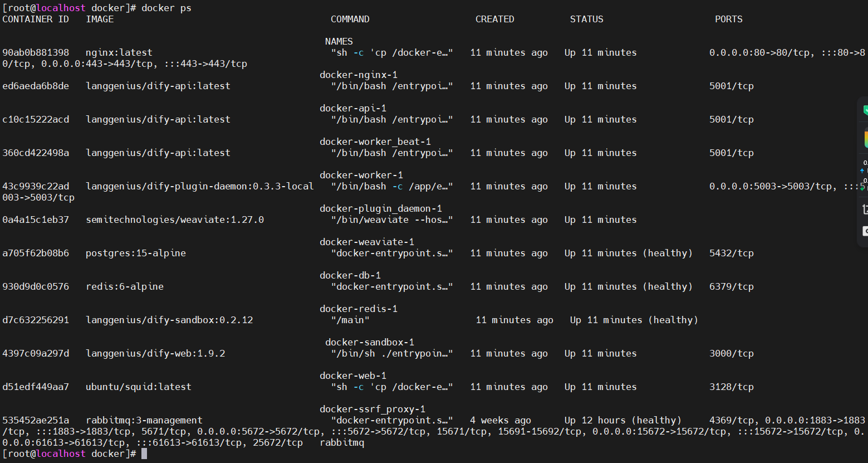Click the crop screenshot icon in side panel
The height and width of the screenshot is (463, 868).
point(865,209)
